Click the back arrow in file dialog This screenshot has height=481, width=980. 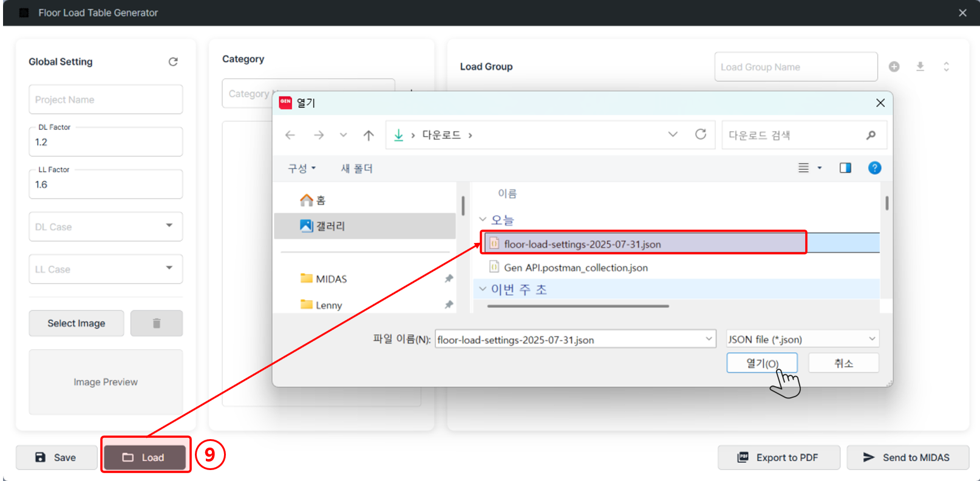pyautogui.click(x=290, y=135)
